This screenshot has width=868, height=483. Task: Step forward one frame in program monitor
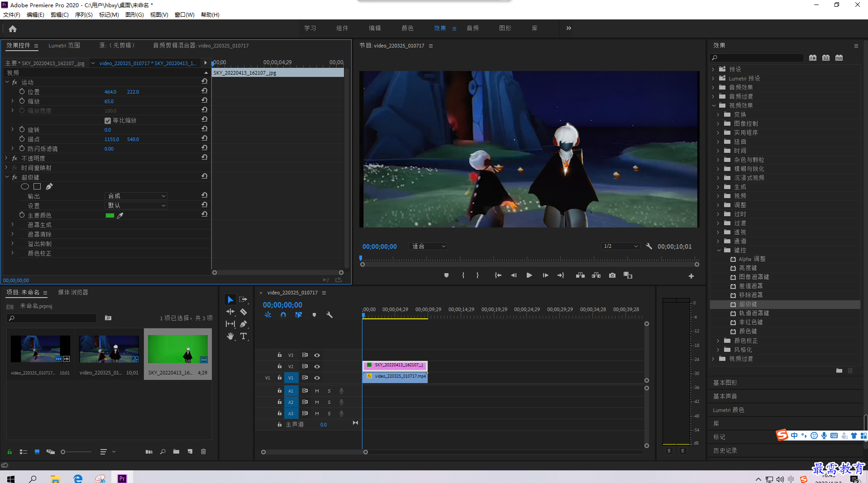[545, 275]
